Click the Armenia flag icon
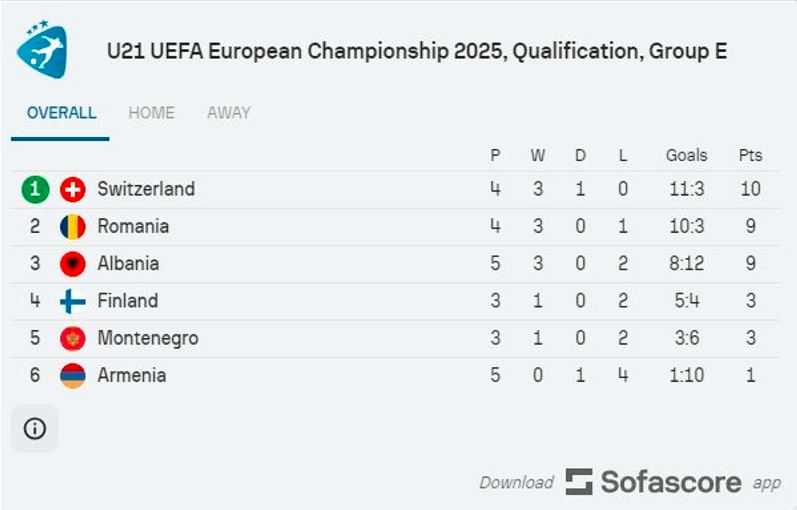This screenshot has height=510, width=797. coord(73,375)
